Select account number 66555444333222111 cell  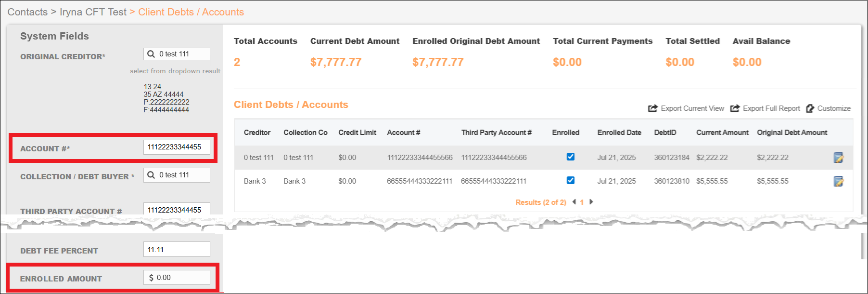point(420,181)
